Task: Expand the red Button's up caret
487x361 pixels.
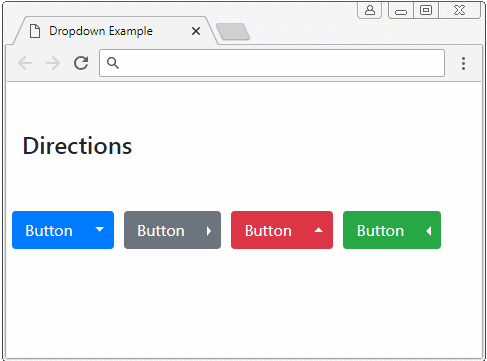Action: (319, 230)
